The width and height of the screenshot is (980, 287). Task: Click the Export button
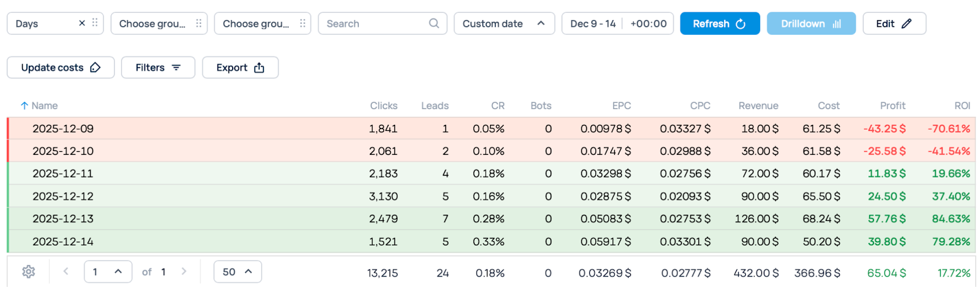(x=240, y=67)
